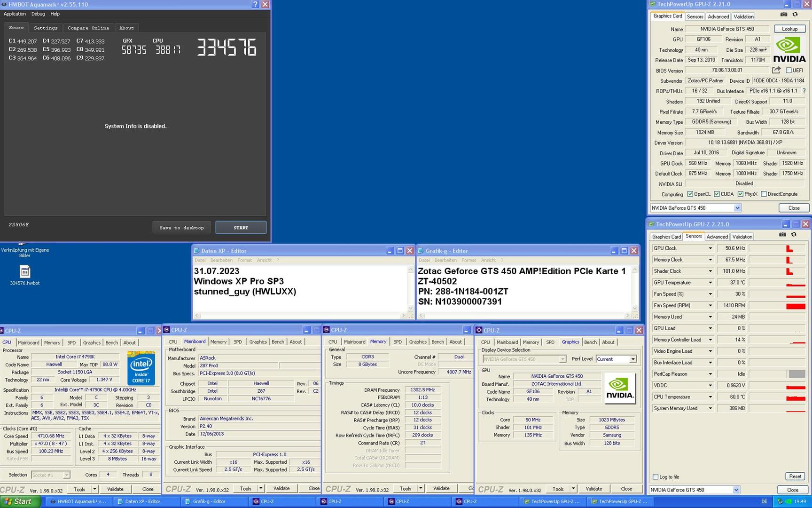
Task: Click the clock showing 19:49 in system tray
Action: pos(799,501)
